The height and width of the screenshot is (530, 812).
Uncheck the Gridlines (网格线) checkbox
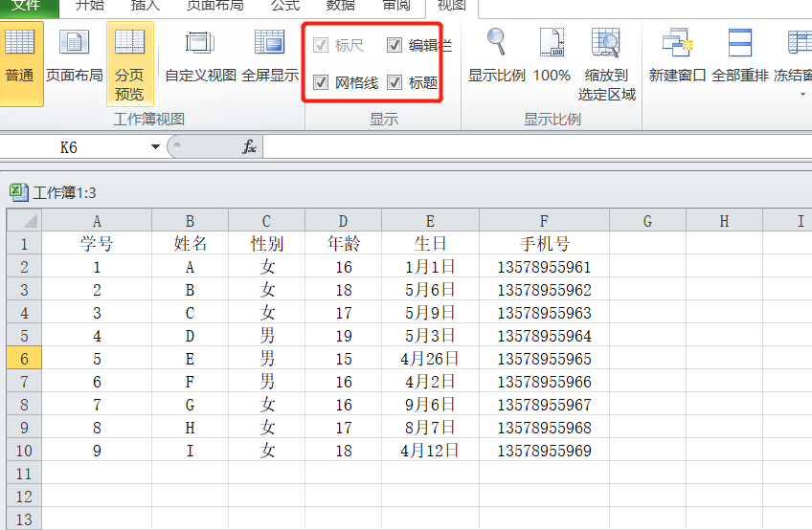(x=321, y=83)
